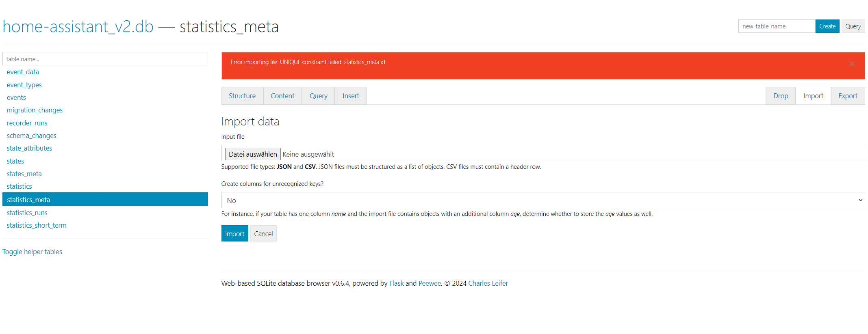Image resolution: width=868 pixels, height=334 pixels.
Task: Open the statistics table
Action: (19, 186)
